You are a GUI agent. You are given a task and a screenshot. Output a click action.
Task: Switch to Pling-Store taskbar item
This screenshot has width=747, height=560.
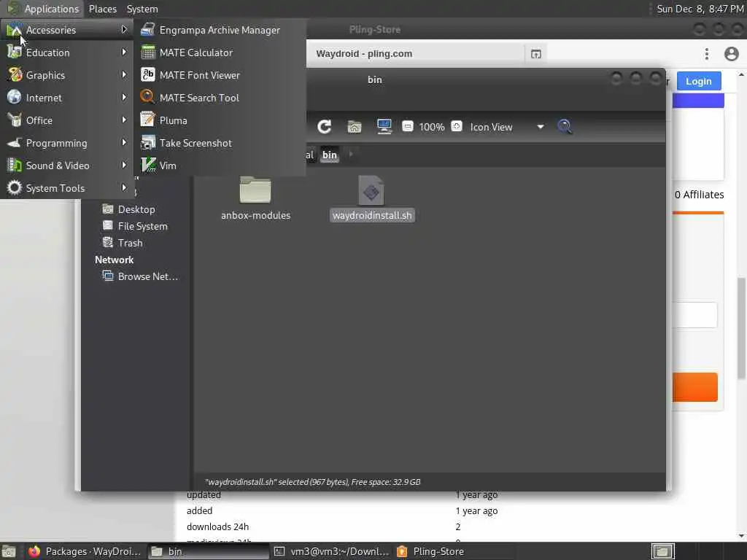430,551
